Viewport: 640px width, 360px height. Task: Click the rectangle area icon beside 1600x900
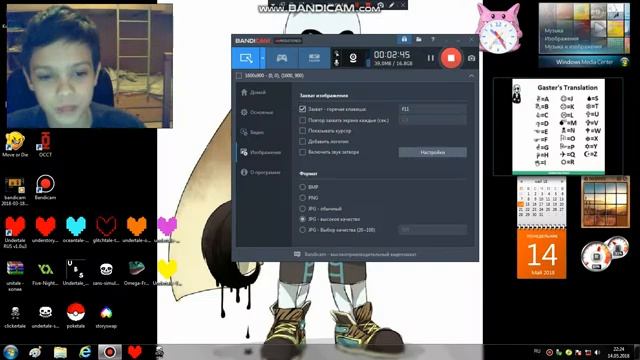pos(239,76)
